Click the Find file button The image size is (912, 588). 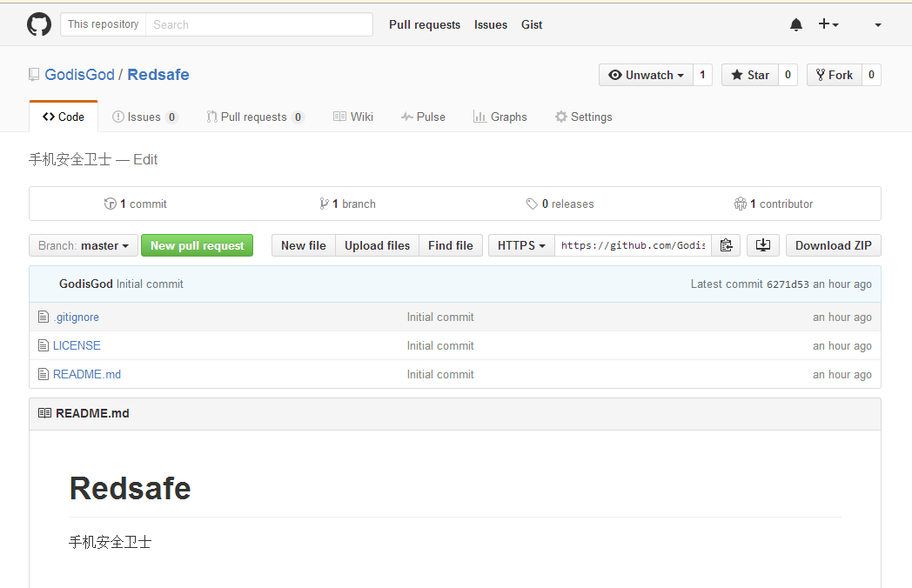click(x=451, y=245)
